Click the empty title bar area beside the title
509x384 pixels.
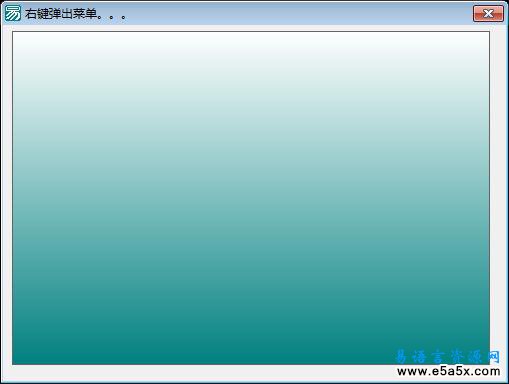[x=300, y=13]
